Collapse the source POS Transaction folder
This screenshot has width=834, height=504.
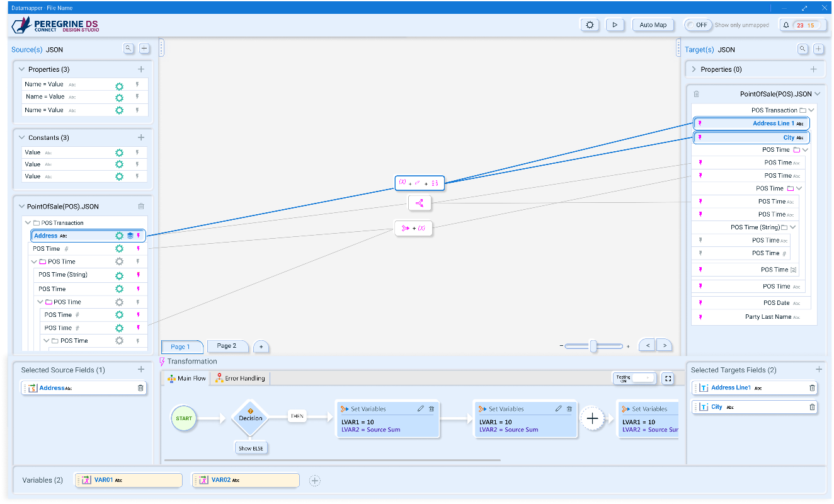pos(28,222)
